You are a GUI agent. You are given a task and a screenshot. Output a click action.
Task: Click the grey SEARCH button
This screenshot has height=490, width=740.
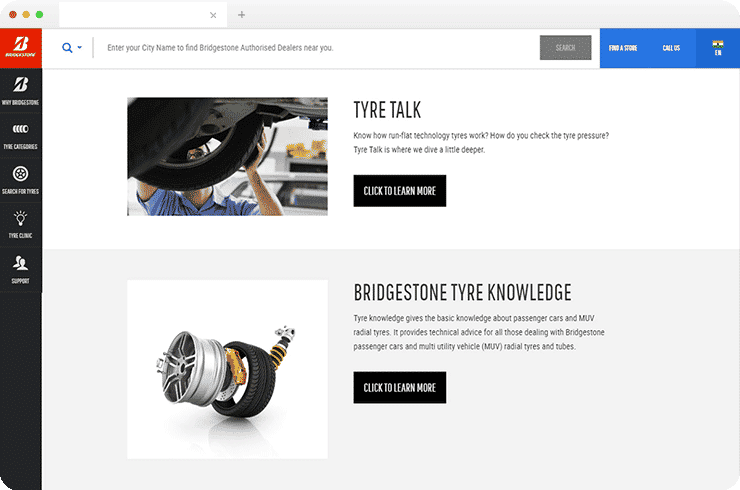(565, 48)
